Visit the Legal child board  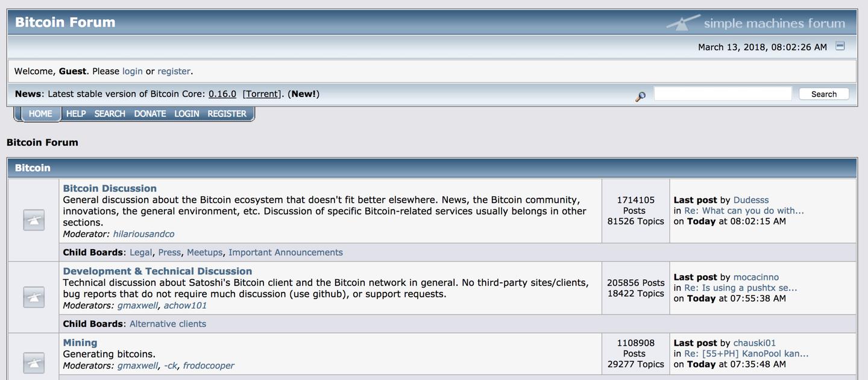coord(141,252)
